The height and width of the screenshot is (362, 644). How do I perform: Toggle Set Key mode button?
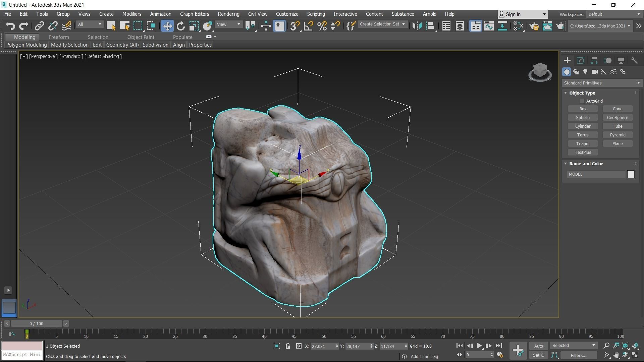pyautogui.click(x=538, y=355)
